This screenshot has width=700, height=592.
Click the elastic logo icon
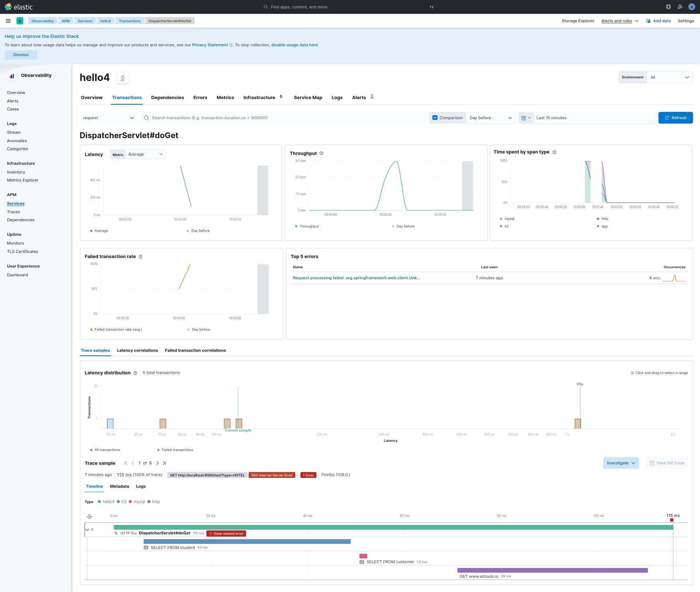8,7
